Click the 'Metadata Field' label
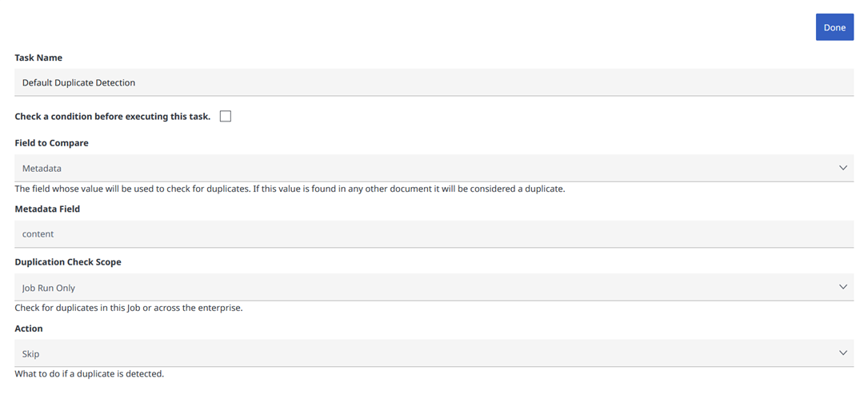 tap(47, 209)
